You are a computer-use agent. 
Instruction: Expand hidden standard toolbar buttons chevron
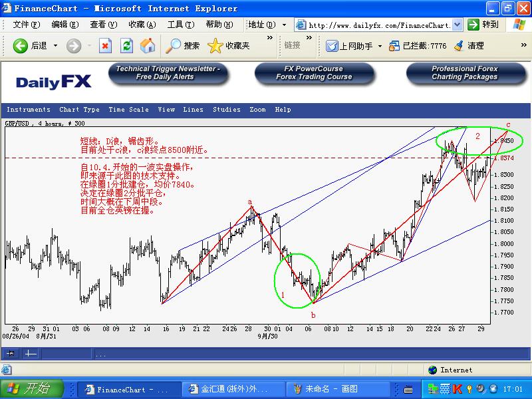point(270,38)
